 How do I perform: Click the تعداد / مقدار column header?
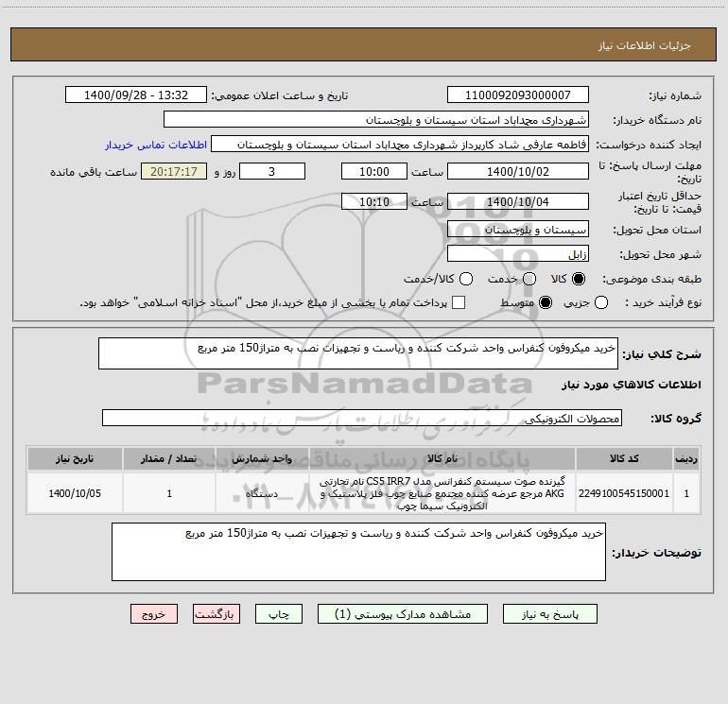(x=169, y=458)
